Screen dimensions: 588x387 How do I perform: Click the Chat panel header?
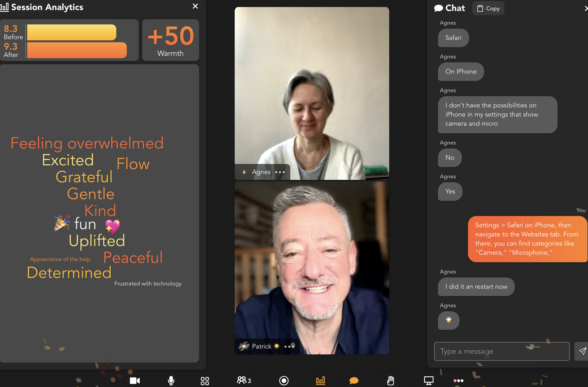pyautogui.click(x=449, y=8)
